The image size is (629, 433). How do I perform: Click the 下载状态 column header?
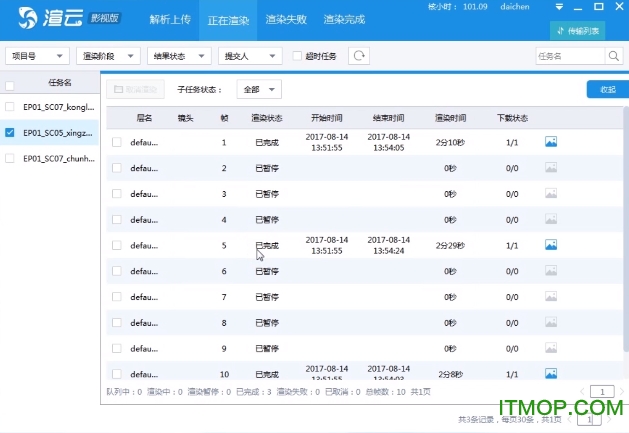(x=512, y=118)
